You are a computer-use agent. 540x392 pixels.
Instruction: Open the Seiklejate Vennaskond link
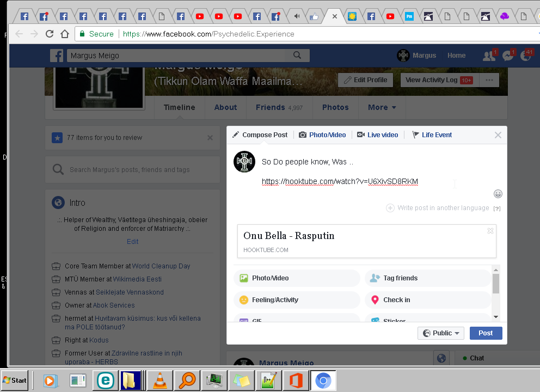(x=130, y=292)
